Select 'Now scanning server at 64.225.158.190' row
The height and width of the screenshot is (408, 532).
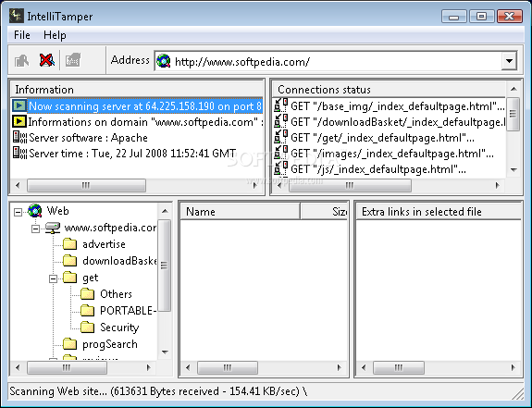click(137, 105)
